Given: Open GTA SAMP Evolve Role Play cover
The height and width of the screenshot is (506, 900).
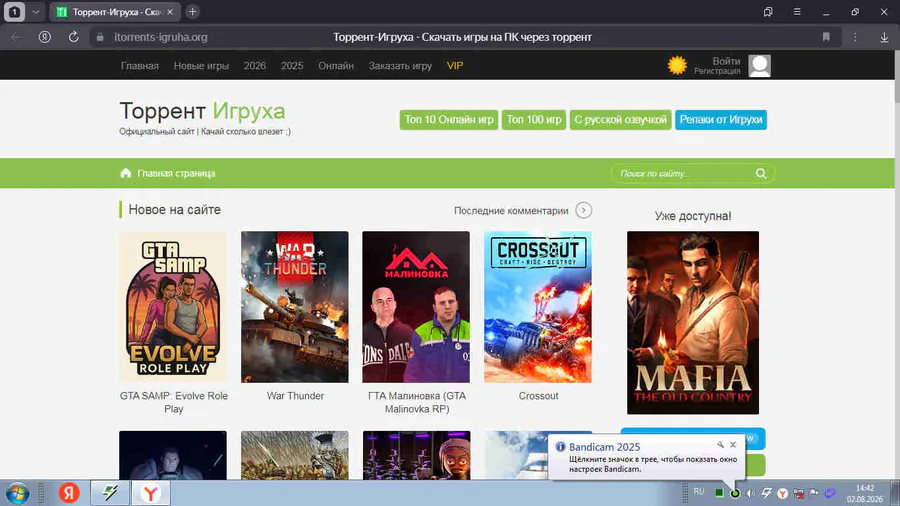Looking at the screenshot, I should pos(173,307).
